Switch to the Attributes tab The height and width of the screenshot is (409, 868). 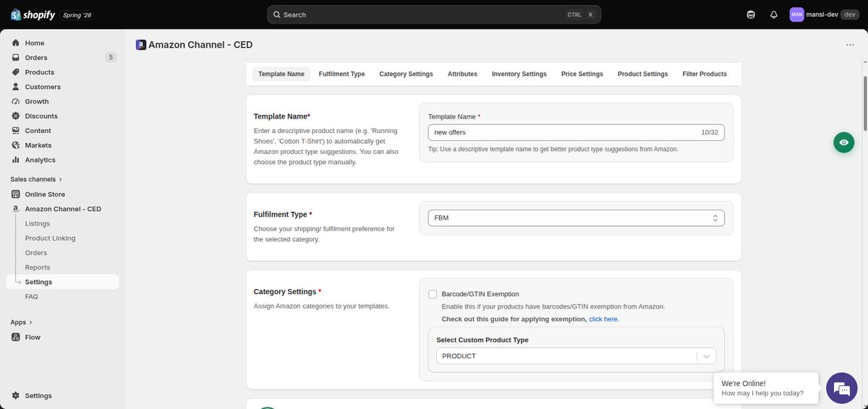[462, 74]
